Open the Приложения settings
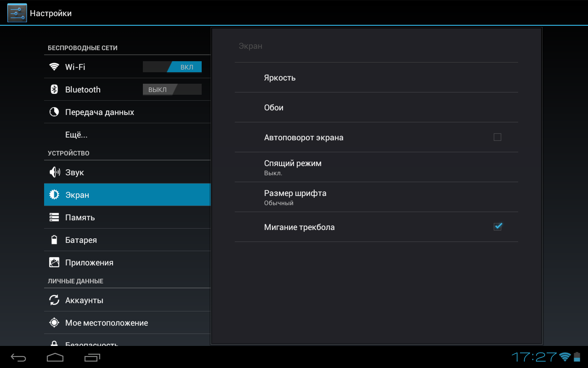Image resolution: width=588 pixels, height=368 pixels. [127, 262]
